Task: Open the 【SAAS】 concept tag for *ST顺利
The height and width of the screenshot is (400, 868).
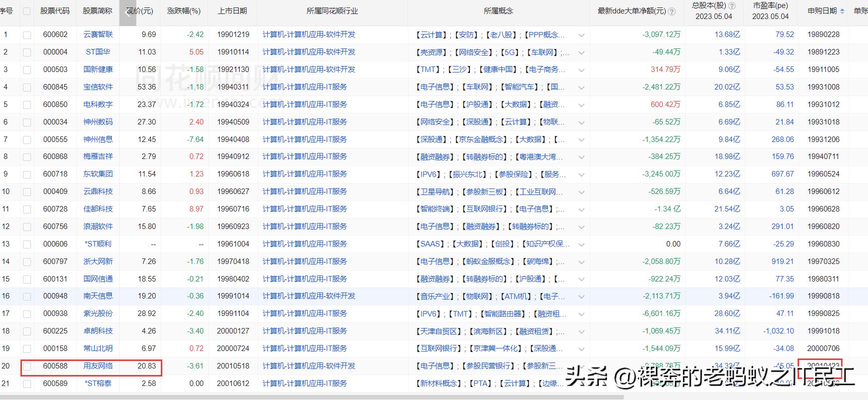Action: (430, 244)
